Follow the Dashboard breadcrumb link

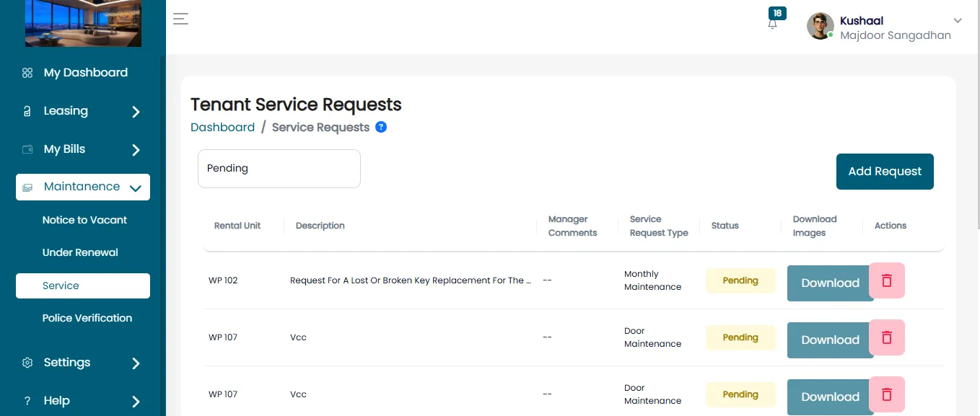(222, 127)
